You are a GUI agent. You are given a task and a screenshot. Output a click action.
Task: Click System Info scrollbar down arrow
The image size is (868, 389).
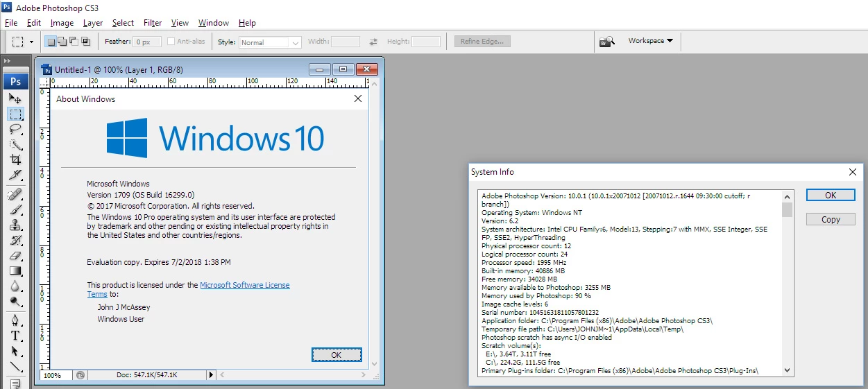click(787, 370)
